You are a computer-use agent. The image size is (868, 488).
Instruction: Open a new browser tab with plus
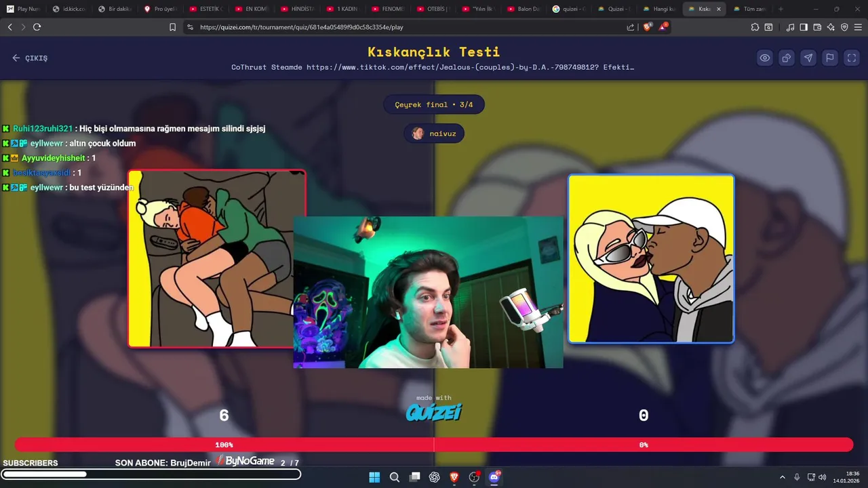click(x=781, y=9)
